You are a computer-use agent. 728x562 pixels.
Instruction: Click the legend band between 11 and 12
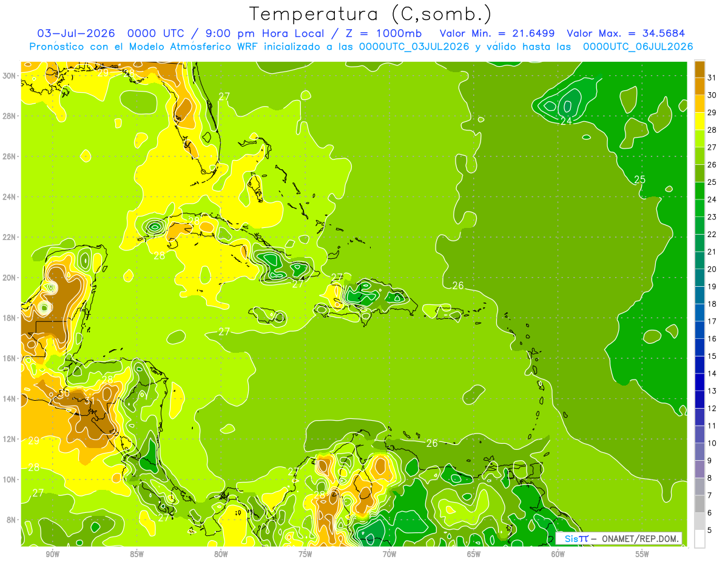[699, 417]
